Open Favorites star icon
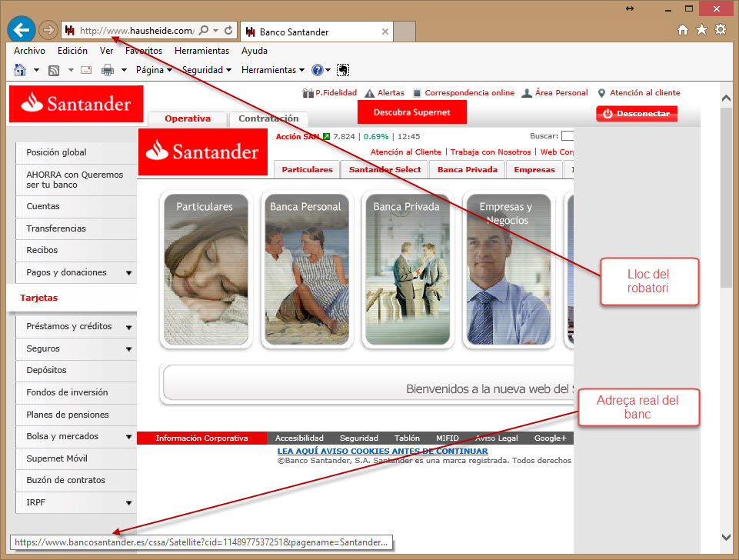This screenshot has height=560, width=739. 702,30
